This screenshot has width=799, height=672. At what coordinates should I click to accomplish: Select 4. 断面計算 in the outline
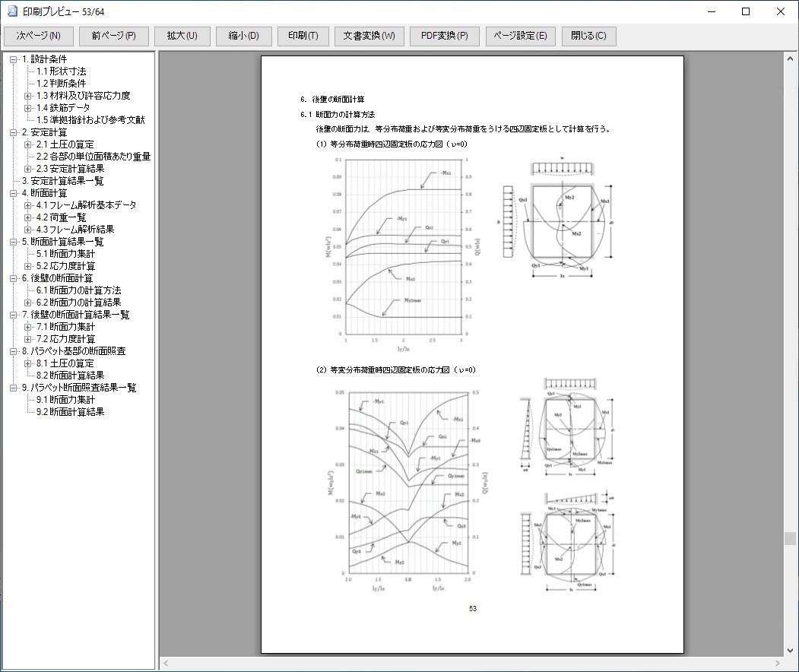click(44, 193)
